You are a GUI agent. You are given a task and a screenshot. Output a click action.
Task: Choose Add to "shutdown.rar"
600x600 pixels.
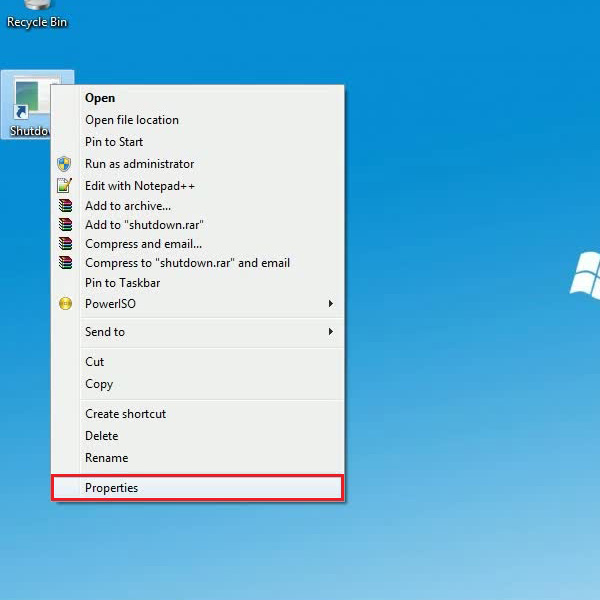pyautogui.click(x=198, y=225)
